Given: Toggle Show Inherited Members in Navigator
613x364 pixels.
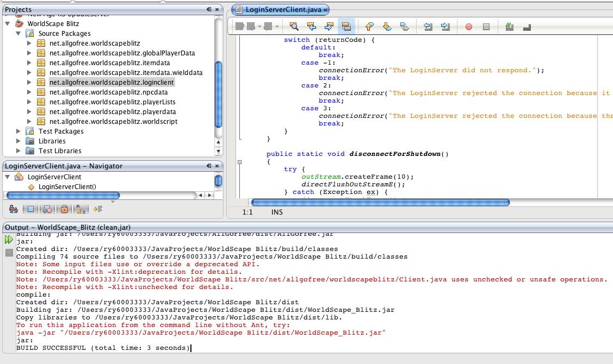Looking at the screenshot, I should 13,209.
